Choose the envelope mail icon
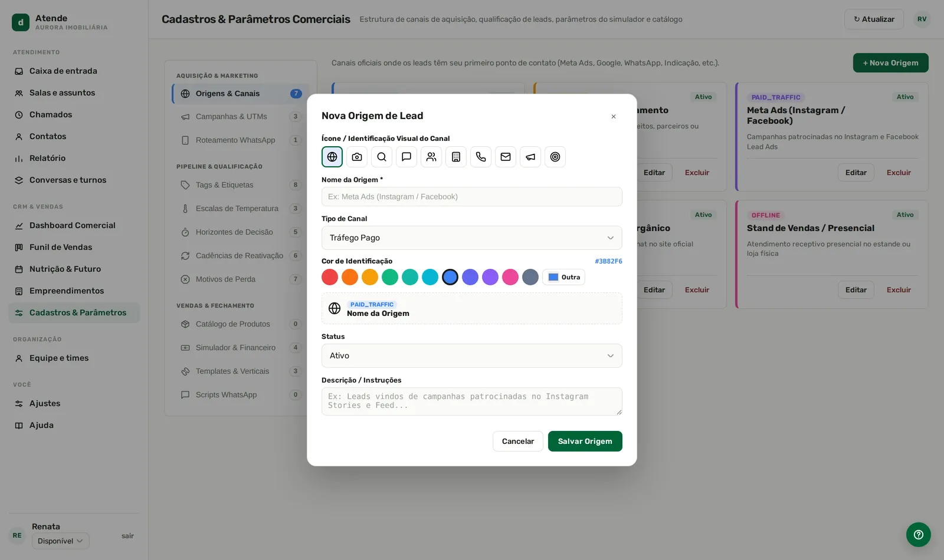Image resolution: width=944 pixels, height=560 pixels. click(506, 157)
